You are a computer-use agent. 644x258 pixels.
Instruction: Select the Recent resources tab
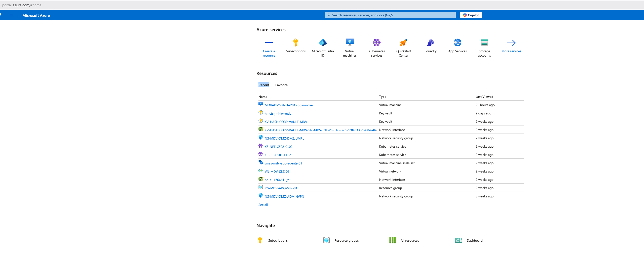coord(263,85)
